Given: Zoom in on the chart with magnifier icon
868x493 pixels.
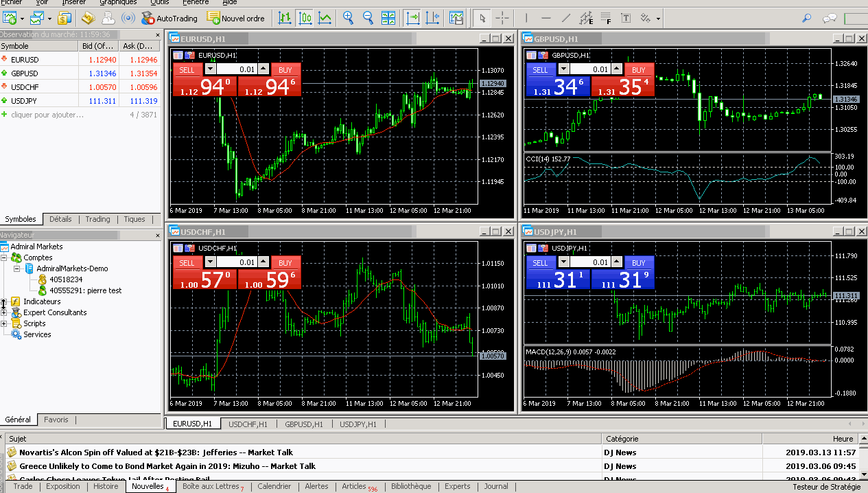Looking at the screenshot, I should (348, 18).
